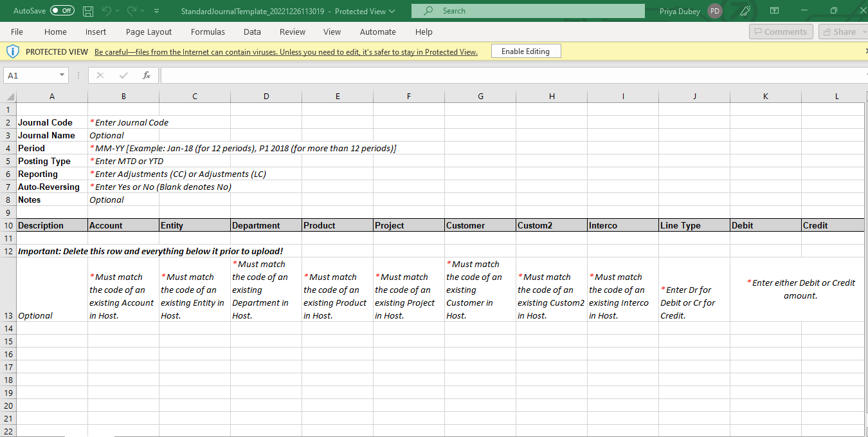Open the Help tab
868x437 pixels.
(x=424, y=32)
